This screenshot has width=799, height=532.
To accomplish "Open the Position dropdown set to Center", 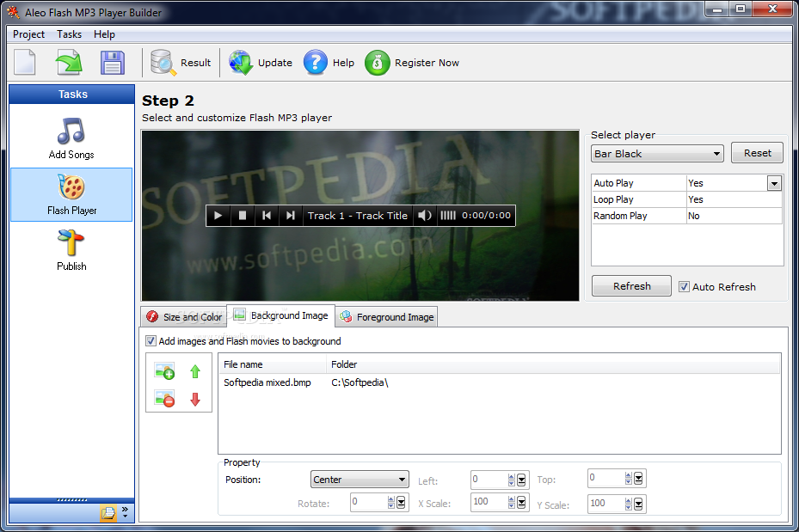I will (x=360, y=480).
